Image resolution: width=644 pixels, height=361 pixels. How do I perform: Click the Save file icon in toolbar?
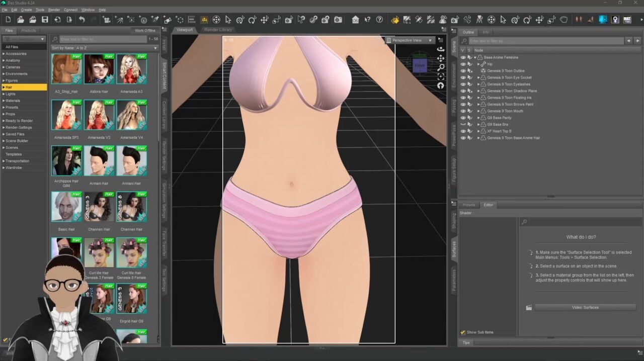(45, 20)
